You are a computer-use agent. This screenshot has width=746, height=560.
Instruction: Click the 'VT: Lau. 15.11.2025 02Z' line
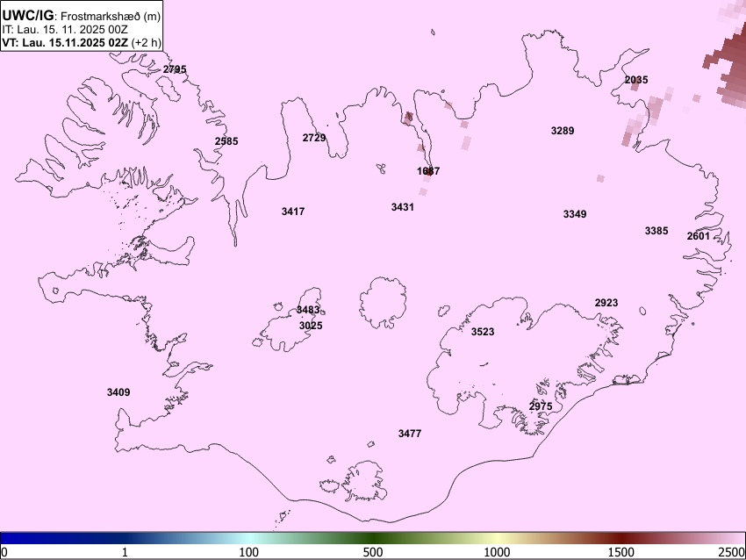[65, 42]
